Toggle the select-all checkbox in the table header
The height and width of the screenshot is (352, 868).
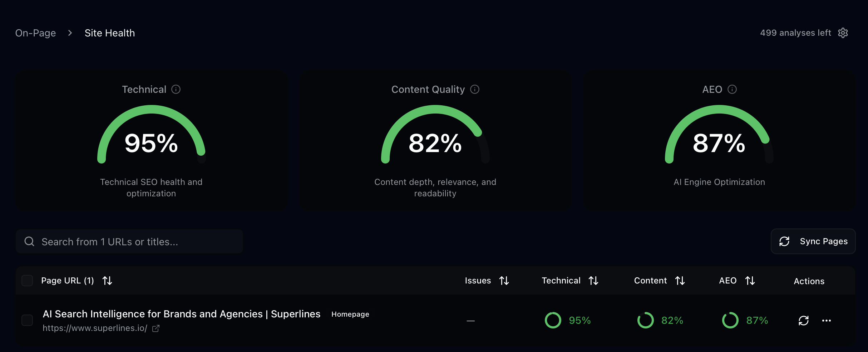click(27, 281)
